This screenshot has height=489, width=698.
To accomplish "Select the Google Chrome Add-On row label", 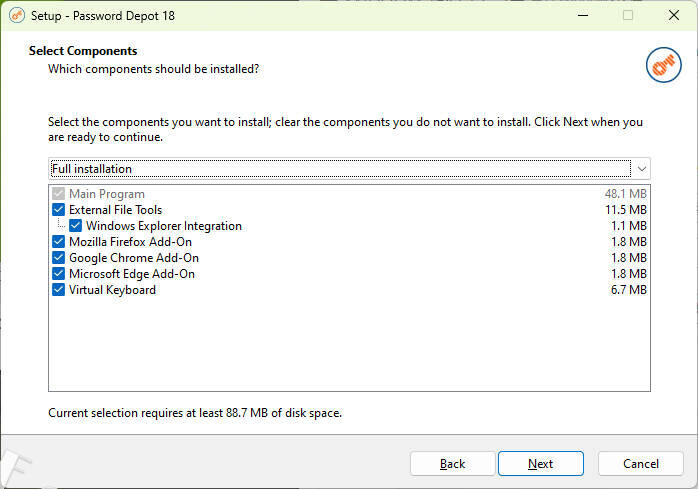I will [131, 258].
